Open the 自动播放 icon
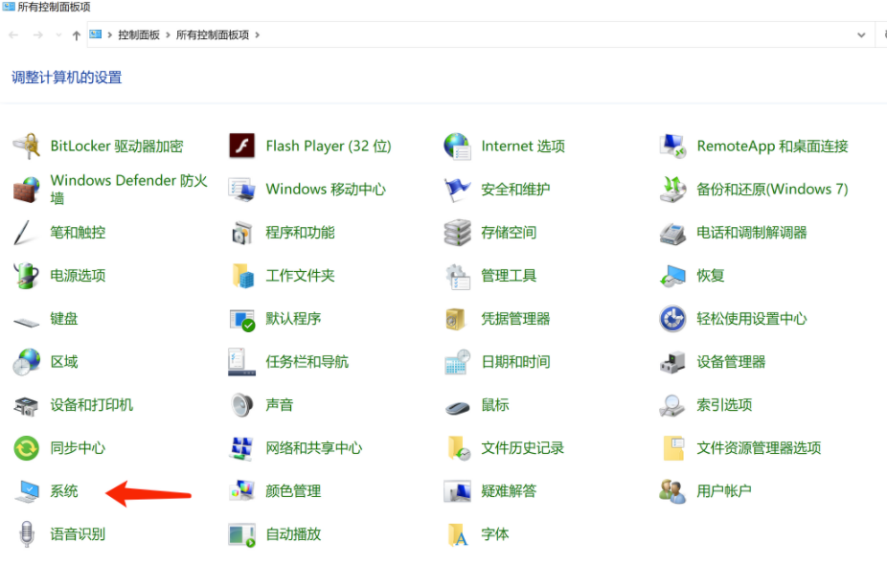The height and width of the screenshot is (588, 887). coord(241,534)
